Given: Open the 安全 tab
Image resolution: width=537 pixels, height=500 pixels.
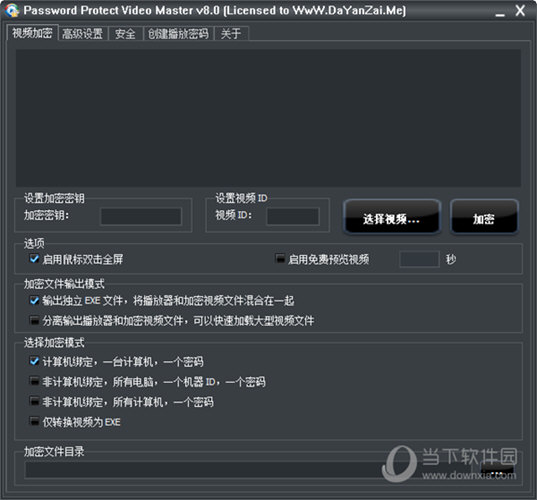Looking at the screenshot, I should [125, 34].
